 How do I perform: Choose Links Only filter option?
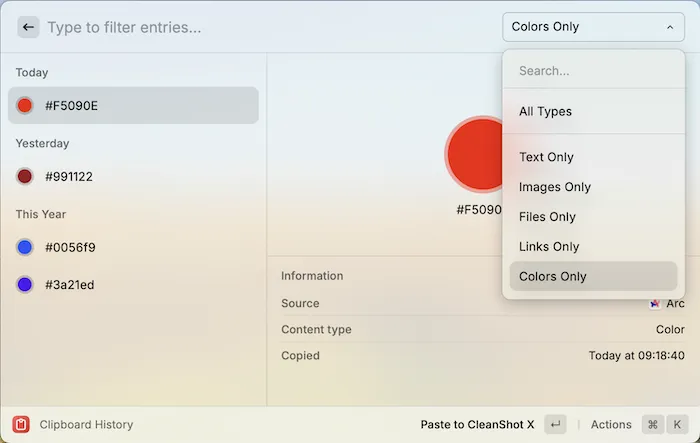coord(549,247)
